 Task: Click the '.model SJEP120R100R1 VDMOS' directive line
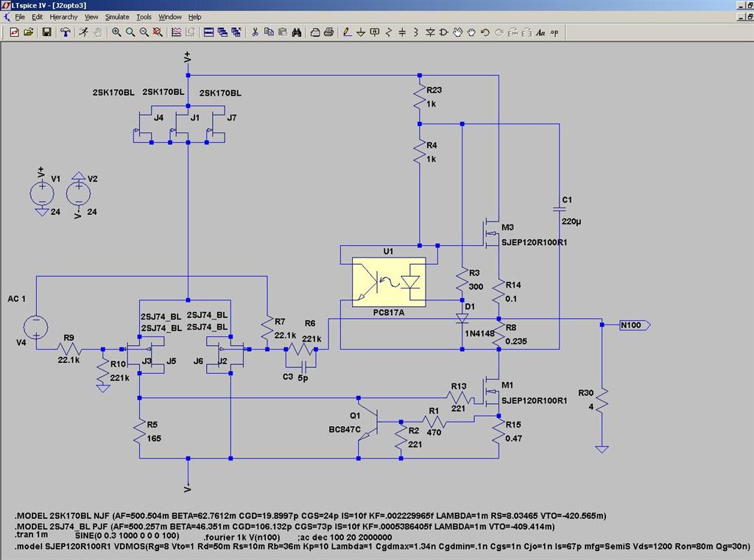tap(382, 547)
